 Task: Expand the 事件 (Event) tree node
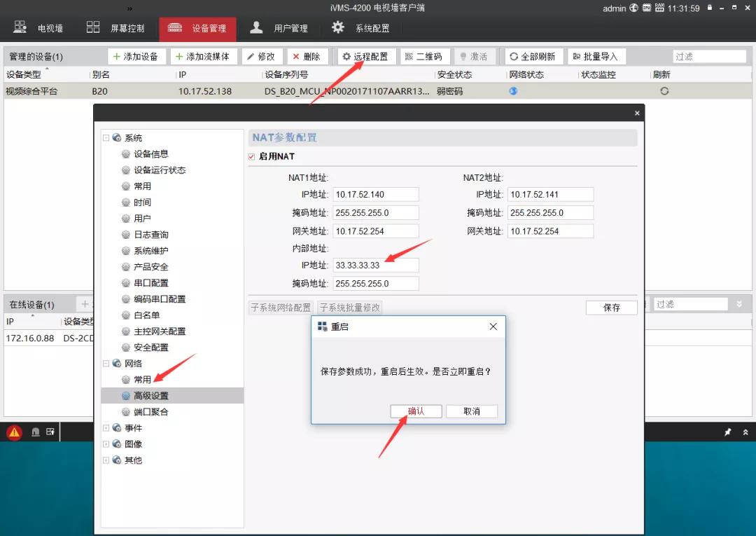tap(106, 427)
